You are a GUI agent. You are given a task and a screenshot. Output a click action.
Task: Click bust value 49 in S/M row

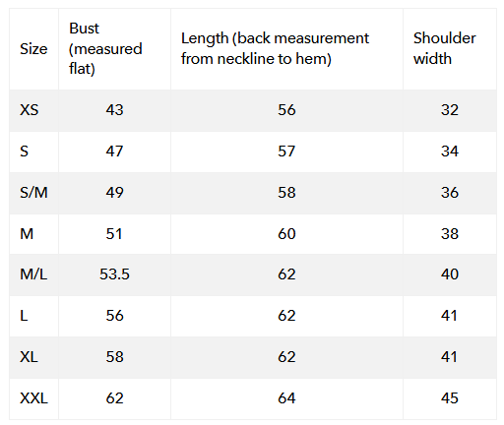tap(114, 193)
